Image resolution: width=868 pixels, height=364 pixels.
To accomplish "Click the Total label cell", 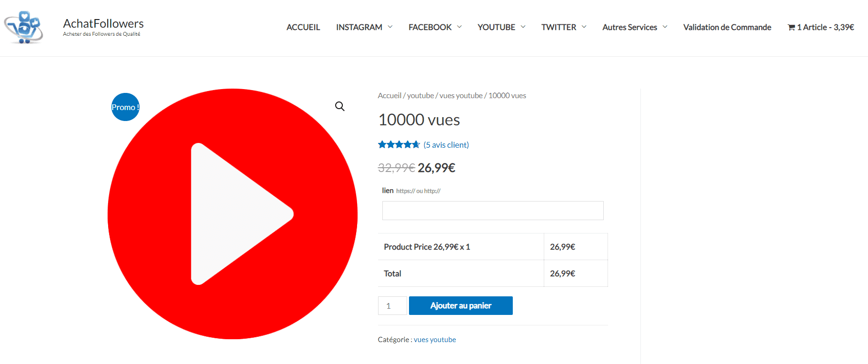I will tap(461, 273).
